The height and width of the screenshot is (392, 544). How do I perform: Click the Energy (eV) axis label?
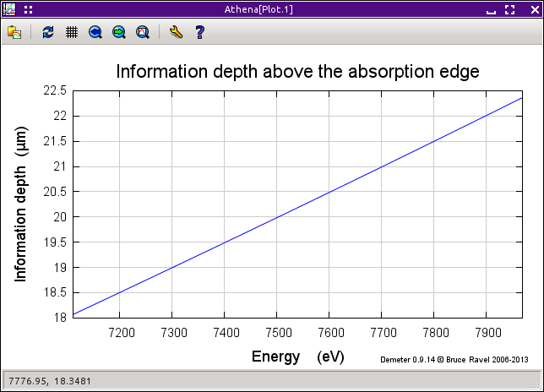297,357
